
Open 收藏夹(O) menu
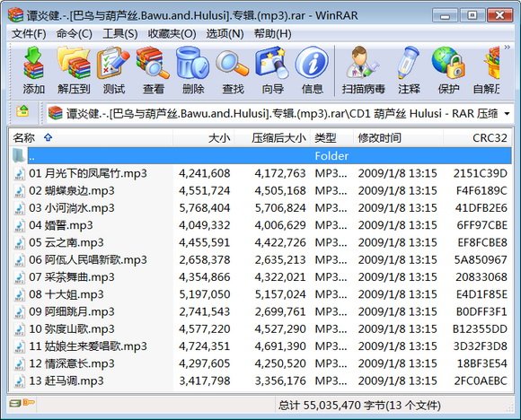click(172, 33)
